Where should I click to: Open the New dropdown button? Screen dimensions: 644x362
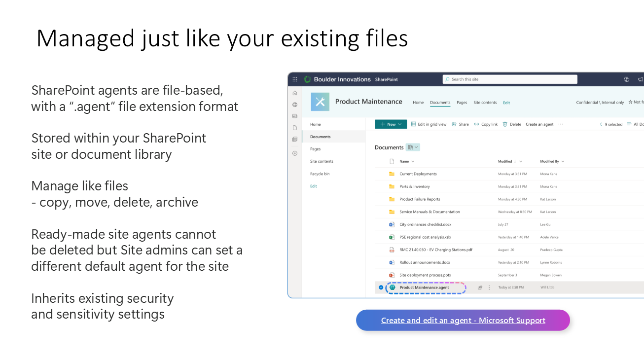(x=391, y=124)
